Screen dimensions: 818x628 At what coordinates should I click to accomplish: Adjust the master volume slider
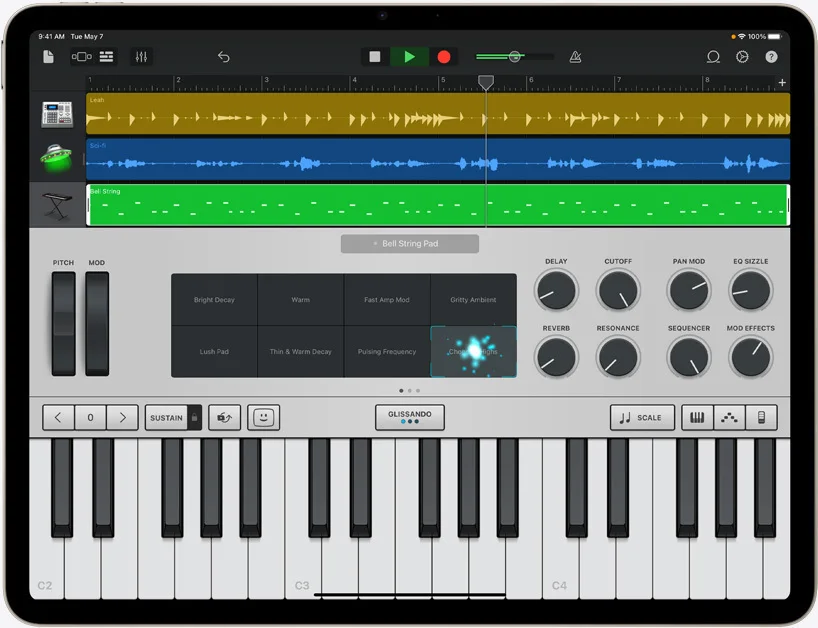point(514,57)
